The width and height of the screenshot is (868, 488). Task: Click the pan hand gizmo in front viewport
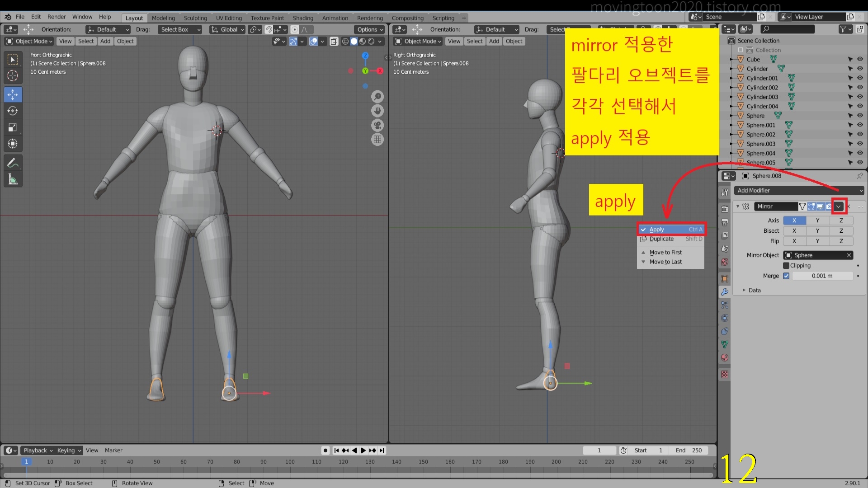click(377, 111)
